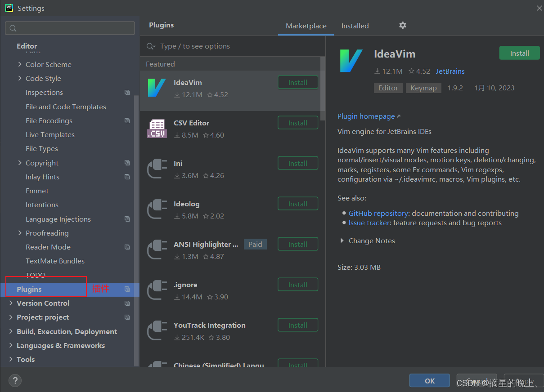This screenshot has height=392, width=544.
Task: Install IdeaVim from the plugin list
Action: point(298,82)
